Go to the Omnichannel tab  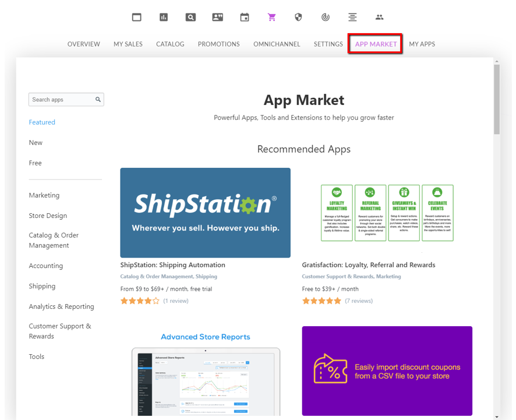(277, 44)
